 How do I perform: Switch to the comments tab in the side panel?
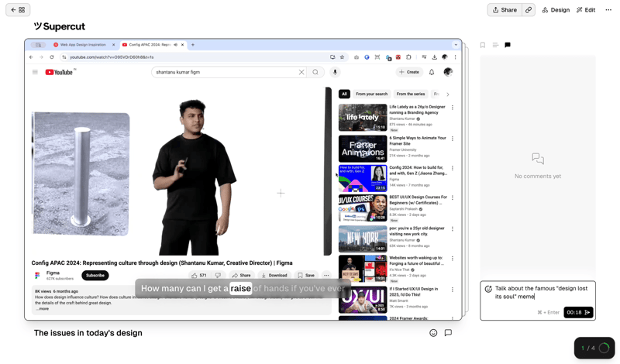pyautogui.click(x=508, y=45)
